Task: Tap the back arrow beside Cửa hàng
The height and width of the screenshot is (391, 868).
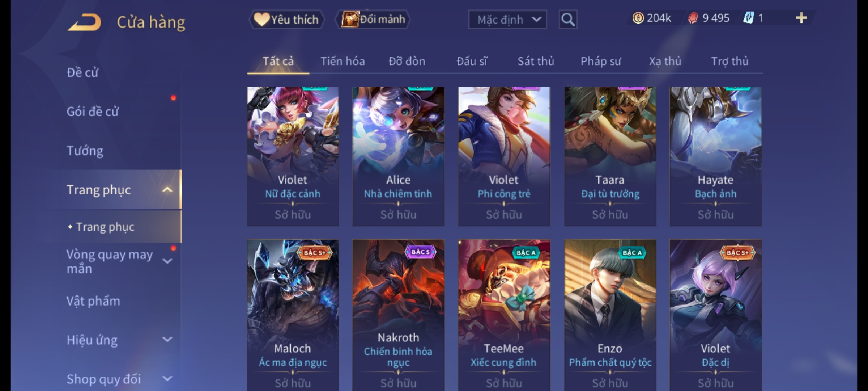Action: click(84, 22)
